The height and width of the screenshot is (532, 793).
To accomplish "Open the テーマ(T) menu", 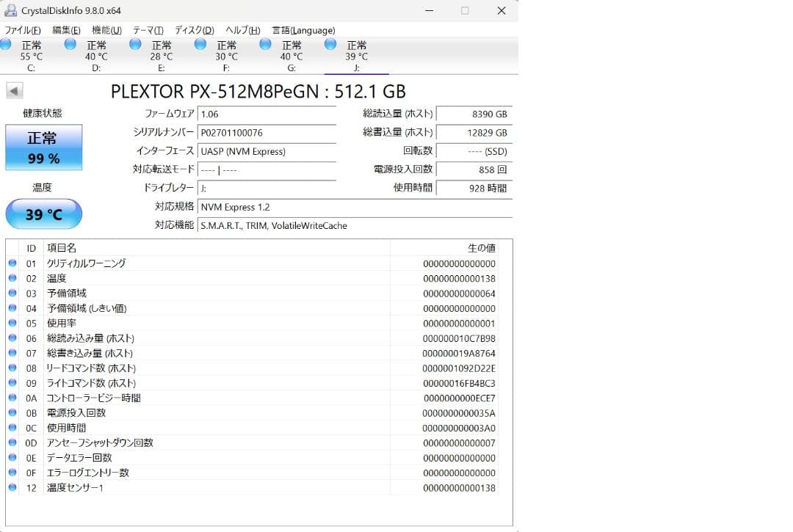I will click(148, 30).
